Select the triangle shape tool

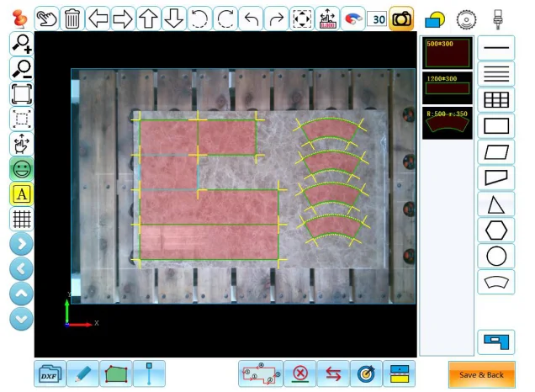[495, 204]
